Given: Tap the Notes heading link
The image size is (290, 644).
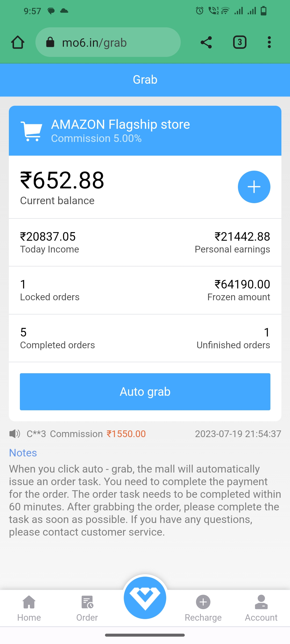Looking at the screenshot, I should pyautogui.click(x=23, y=453).
